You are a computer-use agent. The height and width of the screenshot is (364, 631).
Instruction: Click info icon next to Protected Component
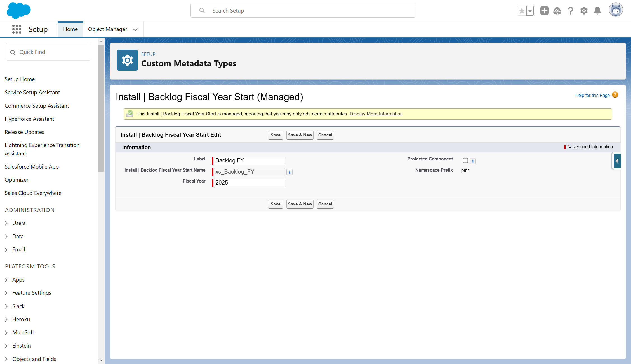pos(473,161)
